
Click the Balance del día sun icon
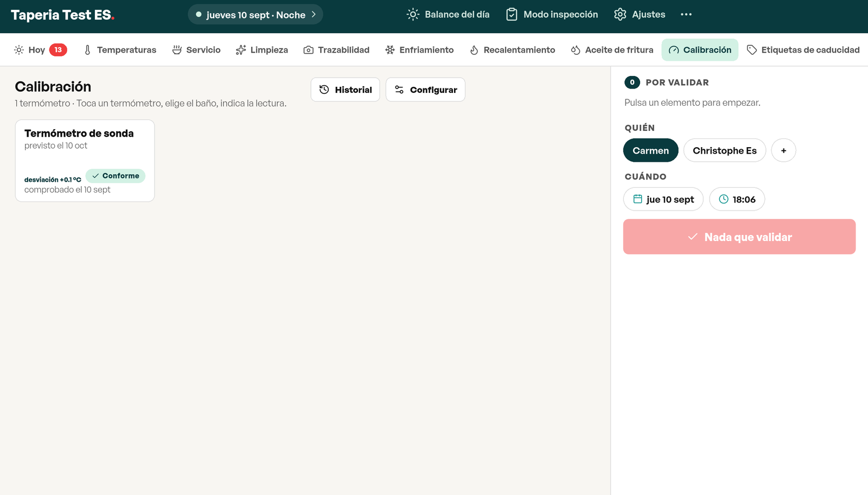(x=413, y=15)
